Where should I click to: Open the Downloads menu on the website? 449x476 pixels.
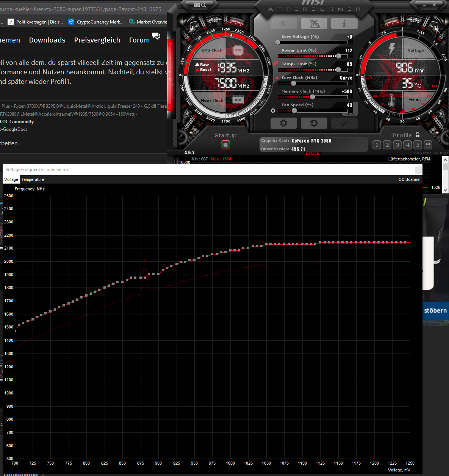(47, 40)
